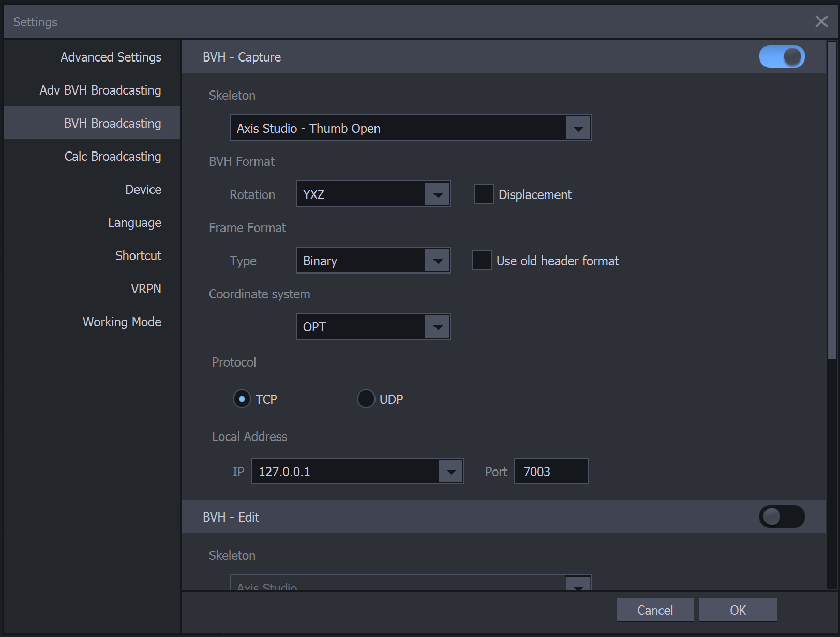Click the Coordinate system label

(260, 294)
